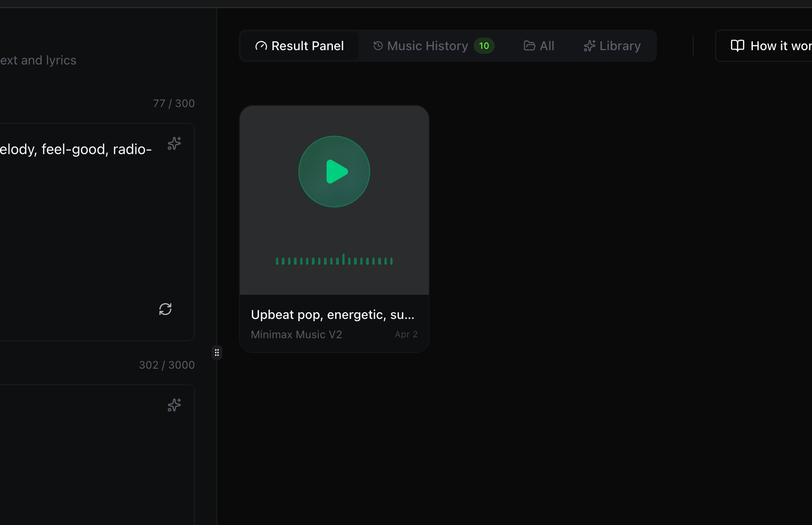Click the track title 'Upbeat pop, energetic'
The height and width of the screenshot is (525, 812).
(x=333, y=314)
